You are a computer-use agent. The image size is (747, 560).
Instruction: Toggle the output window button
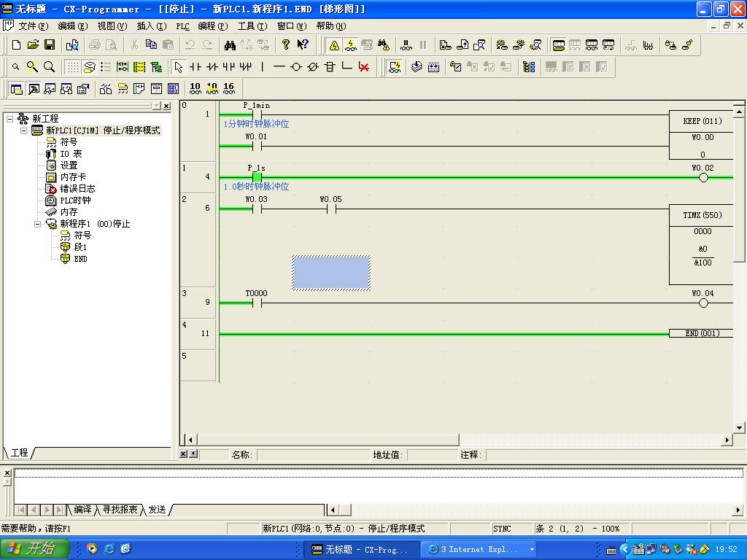click(x=34, y=89)
